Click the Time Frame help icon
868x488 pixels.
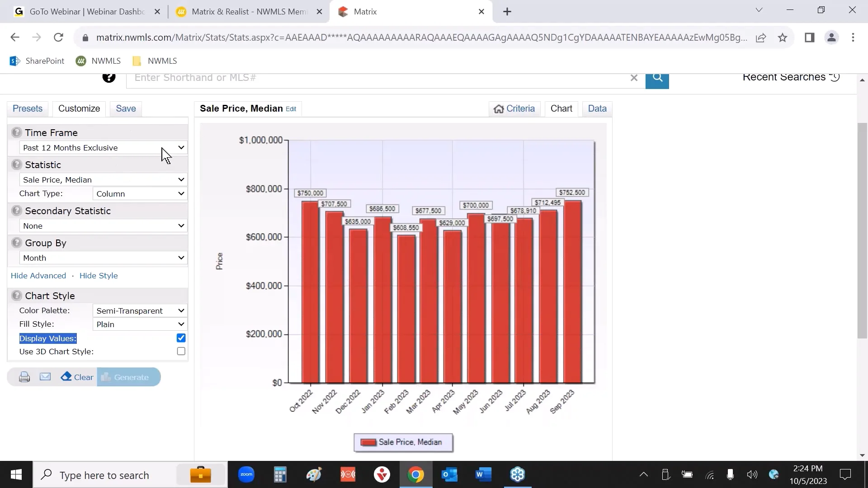pos(17,132)
